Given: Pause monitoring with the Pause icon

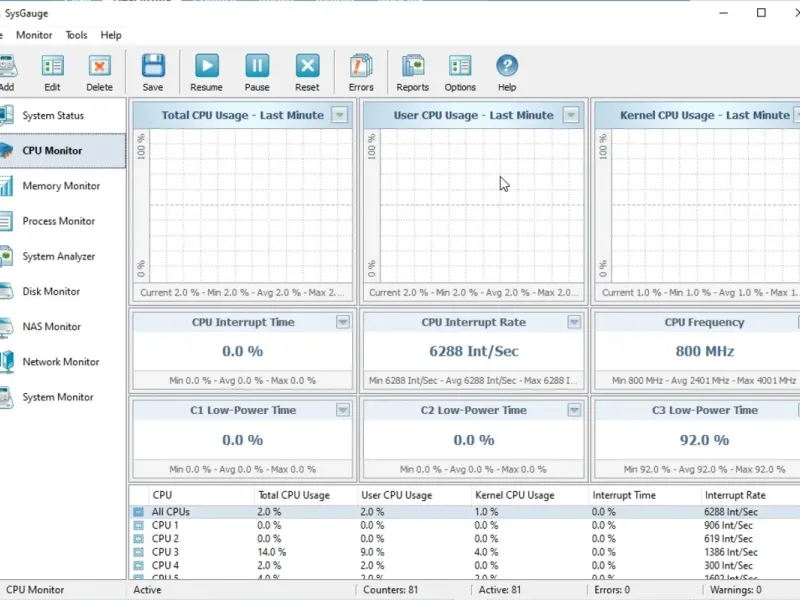Looking at the screenshot, I should coord(257,66).
